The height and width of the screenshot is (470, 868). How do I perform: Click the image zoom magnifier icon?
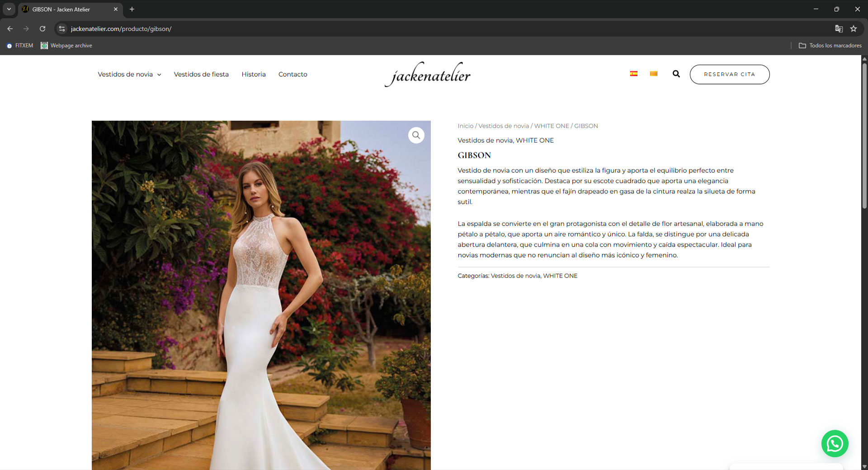click(x=416, y=135)
